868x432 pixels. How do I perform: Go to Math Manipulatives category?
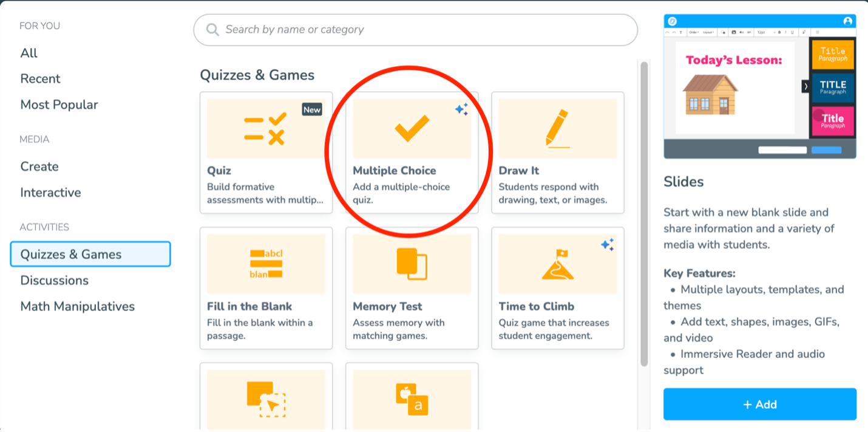tap(78, 306)
